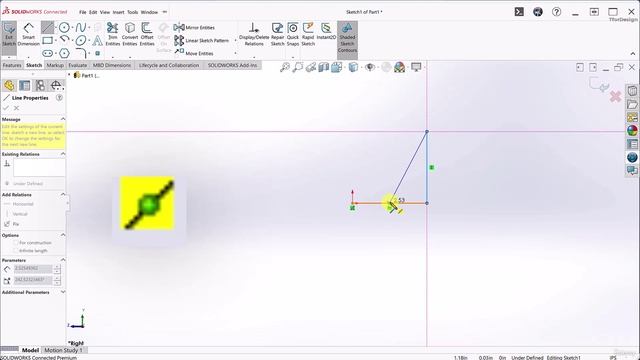Image resolution: width=640 pixels, height=360 pixels.
Task: Open the View menu
Action: [105, 12]
